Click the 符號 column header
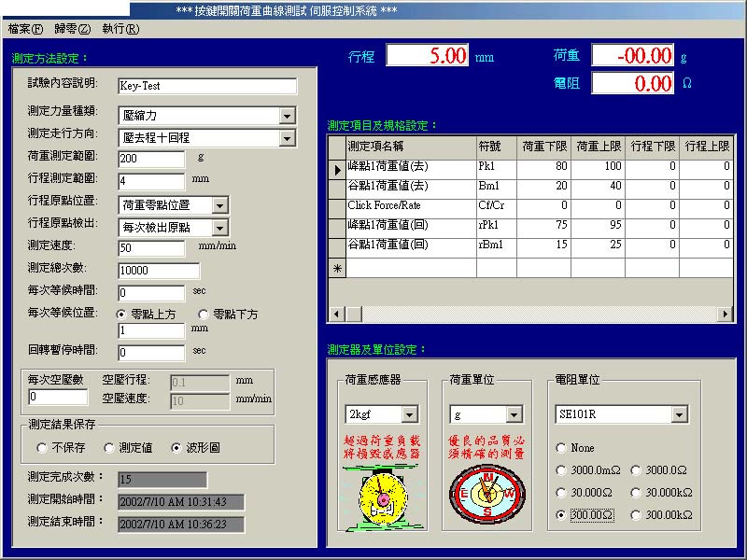The height and width of the screenshot is (560, 747). click(497, 147)
